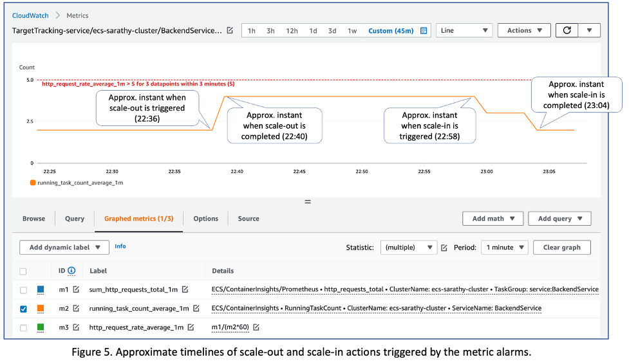629x364 pixels.
Task: Click the red alarm threshold annotation label
Action: point(138,84)
